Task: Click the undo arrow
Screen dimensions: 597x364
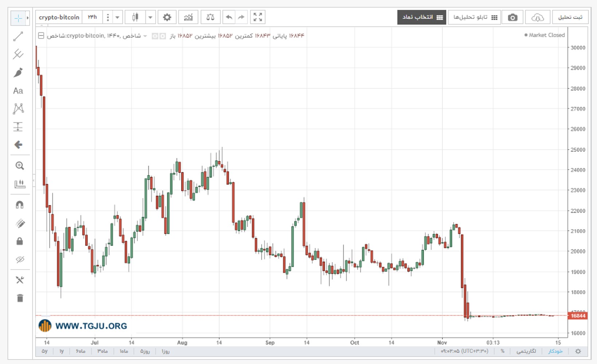Action: (229, 17)
